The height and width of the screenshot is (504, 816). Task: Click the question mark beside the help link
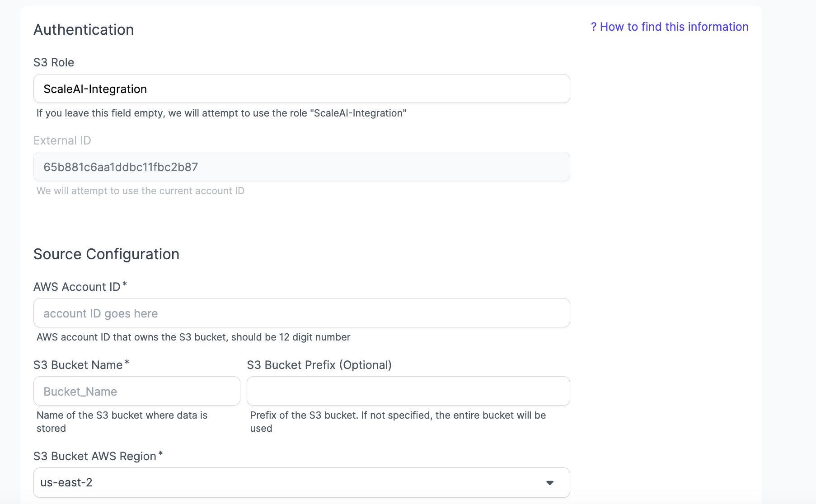(x=594, y=27)
